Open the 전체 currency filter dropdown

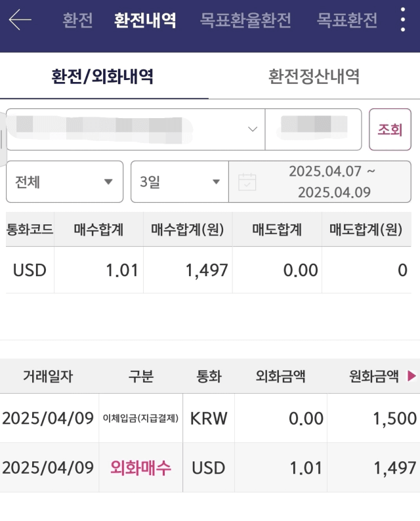(x=64, y=182)
